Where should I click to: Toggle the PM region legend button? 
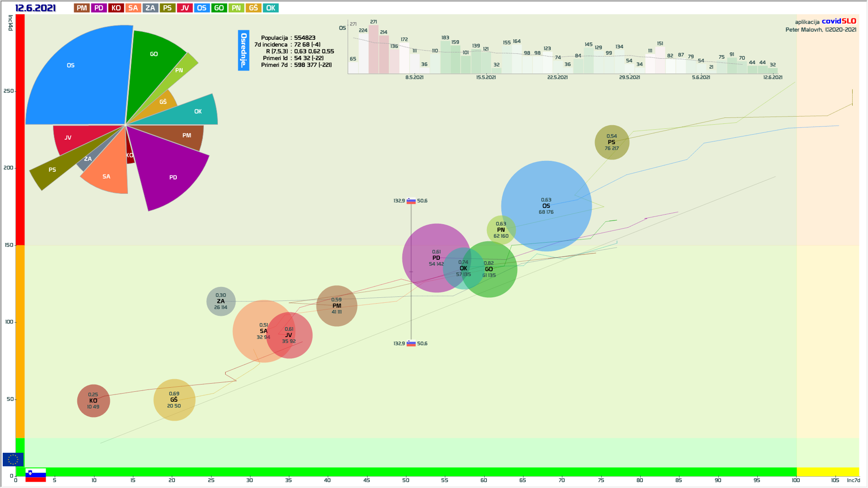point(82,8)
